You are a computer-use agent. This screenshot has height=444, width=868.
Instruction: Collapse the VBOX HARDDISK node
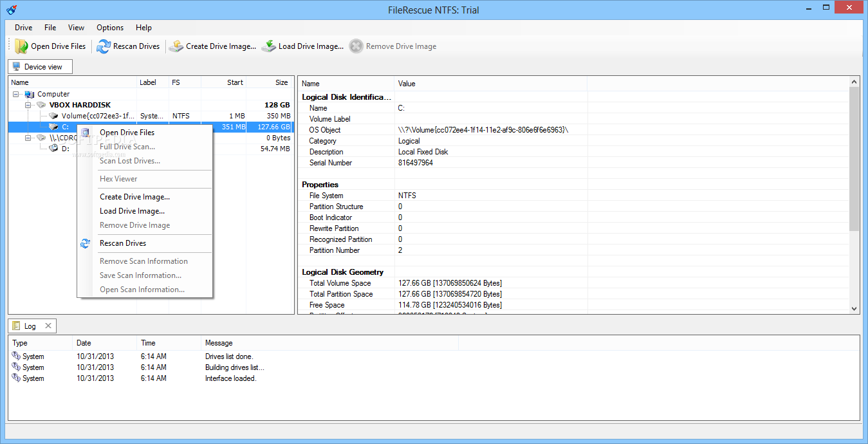28,105
